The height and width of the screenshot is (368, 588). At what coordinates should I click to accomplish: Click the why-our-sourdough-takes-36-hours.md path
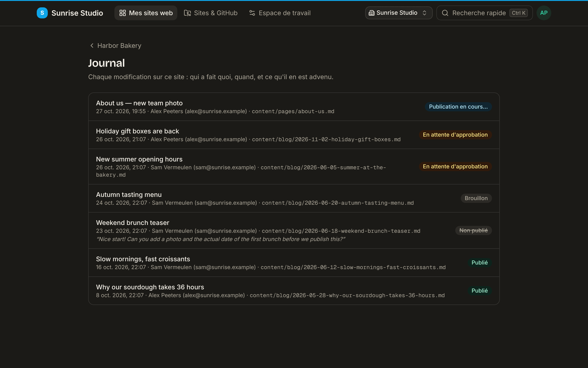pyautogui.click(x=347, y=296)
